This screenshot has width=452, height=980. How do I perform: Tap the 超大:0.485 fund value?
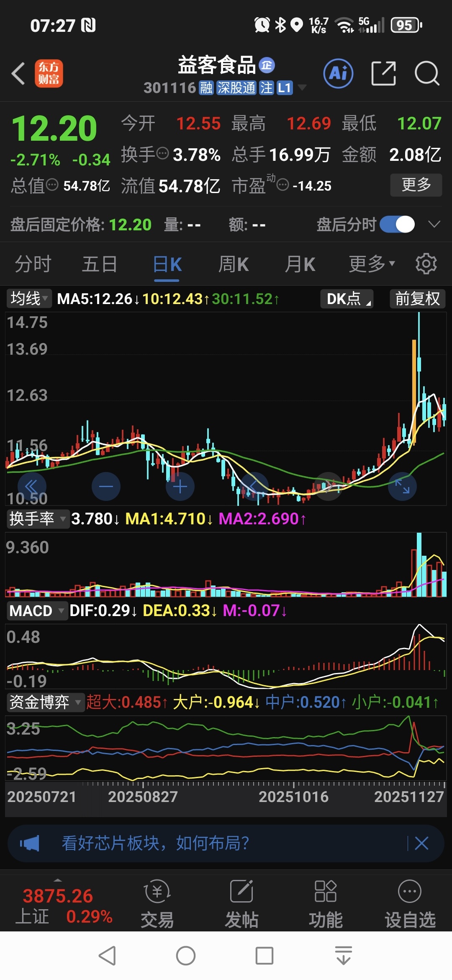127,702
